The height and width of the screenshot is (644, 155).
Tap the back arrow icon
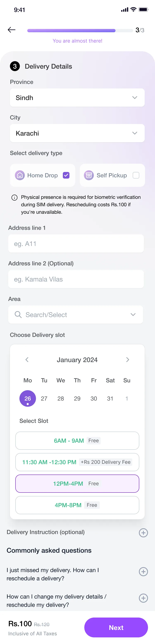click(12, 30)
